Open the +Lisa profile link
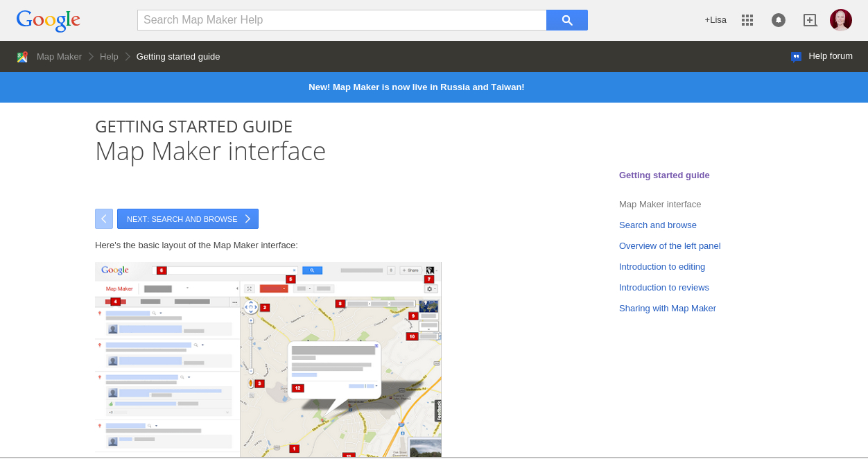This screenshot has height=459, width=868. click(715, 20)
